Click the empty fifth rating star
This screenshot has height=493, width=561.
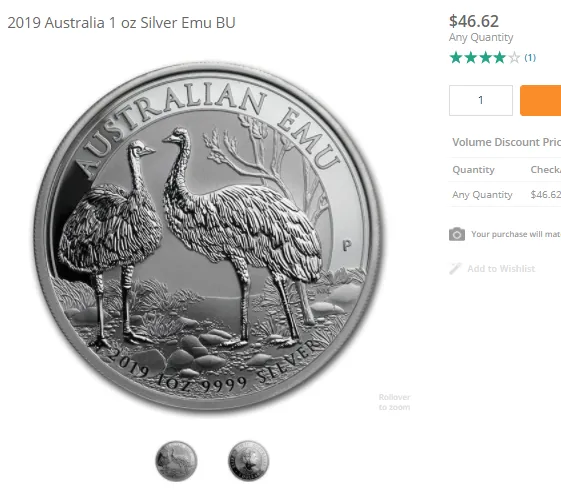pos(514,58)
